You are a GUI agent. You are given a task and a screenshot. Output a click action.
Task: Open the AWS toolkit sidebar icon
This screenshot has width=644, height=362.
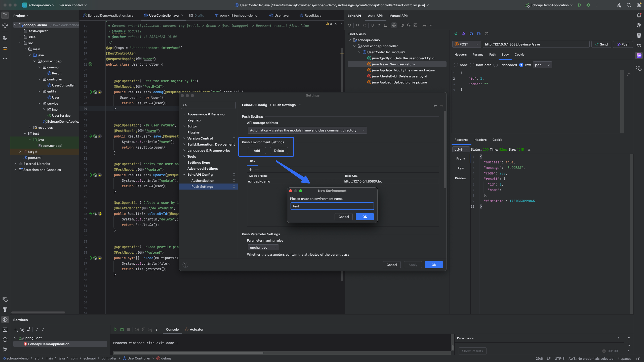5,48
